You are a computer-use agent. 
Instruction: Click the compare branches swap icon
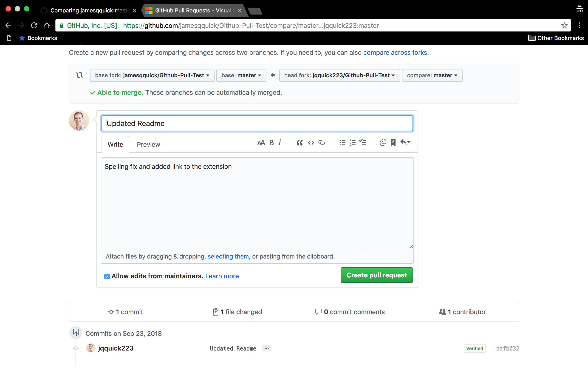coord(79,75)
